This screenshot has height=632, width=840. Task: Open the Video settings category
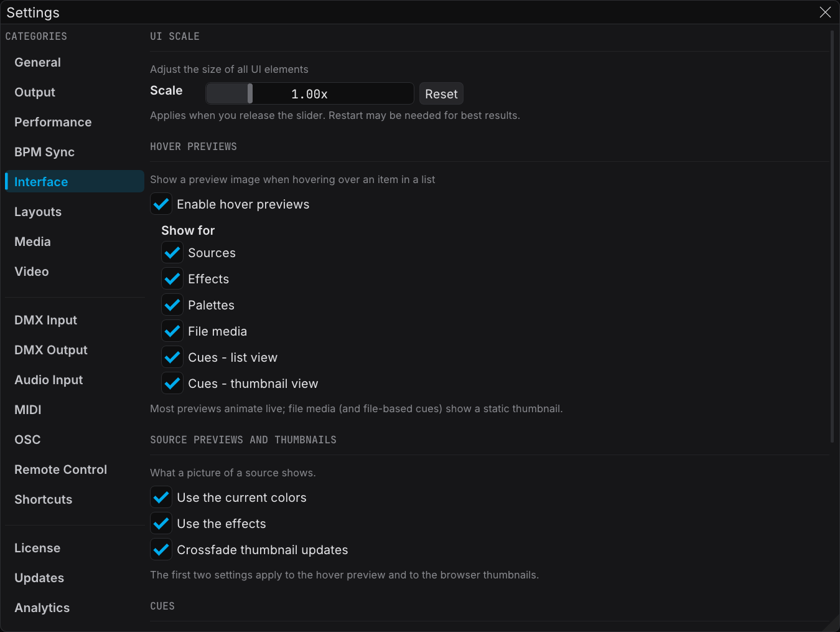pyautogui.click(x=74, y=271)
